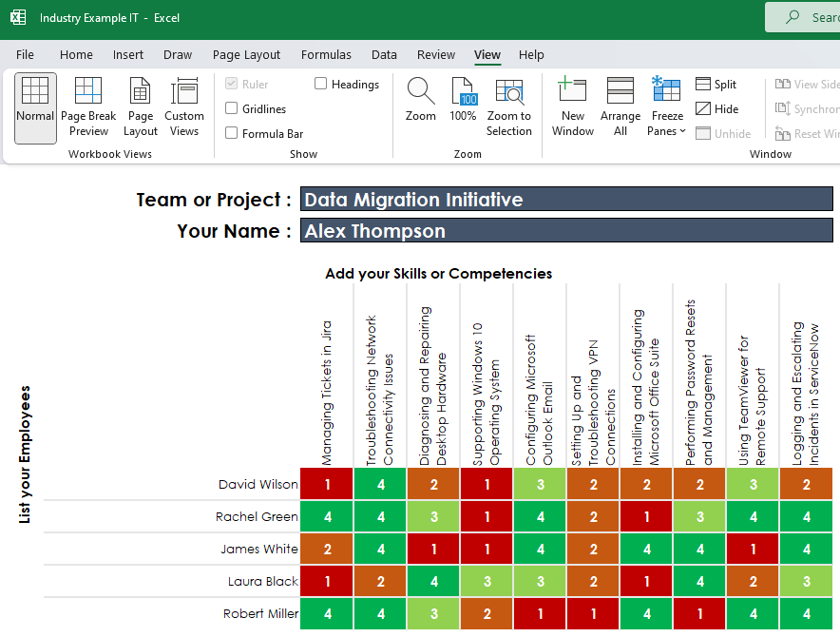Switch to Page Layout view

click(x=141, y=106)
